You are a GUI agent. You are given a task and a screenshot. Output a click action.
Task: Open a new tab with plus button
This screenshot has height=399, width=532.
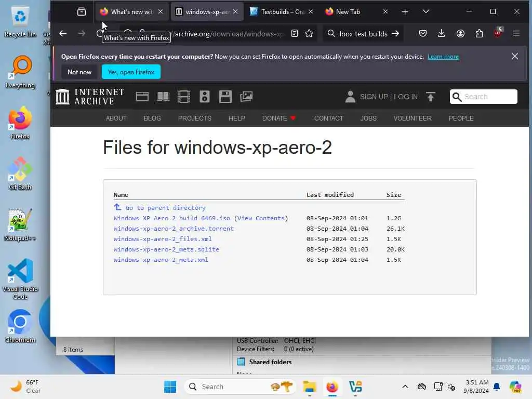405,12
